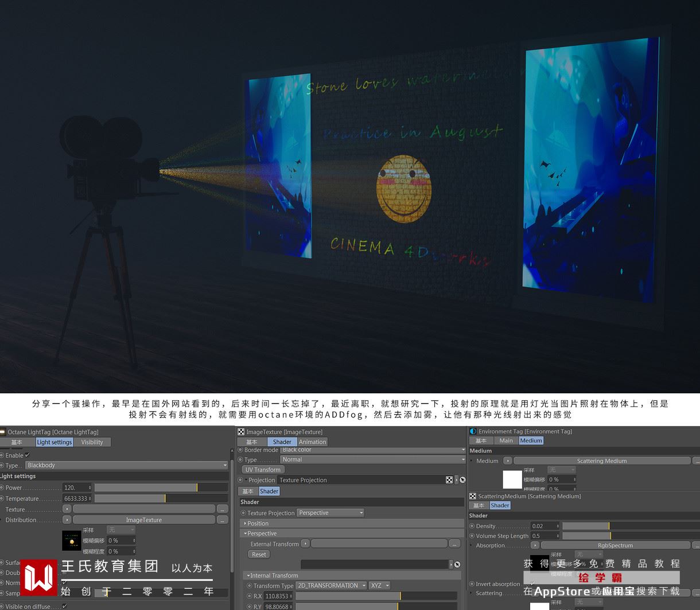Collapse the Internal Transform section
Viewport: 700px width, 610px height.
click(x=352, y=576)
